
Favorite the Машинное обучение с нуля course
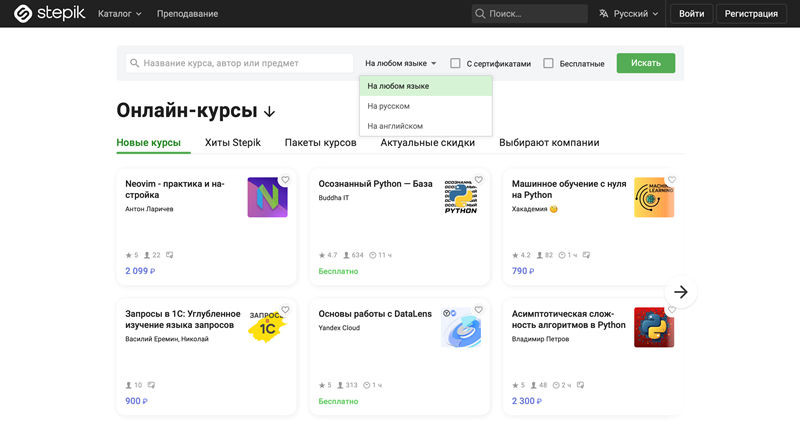tap(671, 180)
